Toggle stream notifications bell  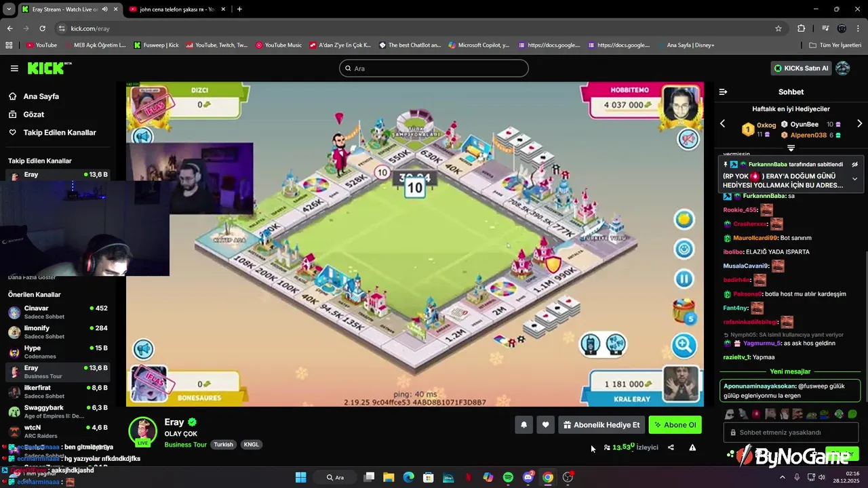coord(524,425)
